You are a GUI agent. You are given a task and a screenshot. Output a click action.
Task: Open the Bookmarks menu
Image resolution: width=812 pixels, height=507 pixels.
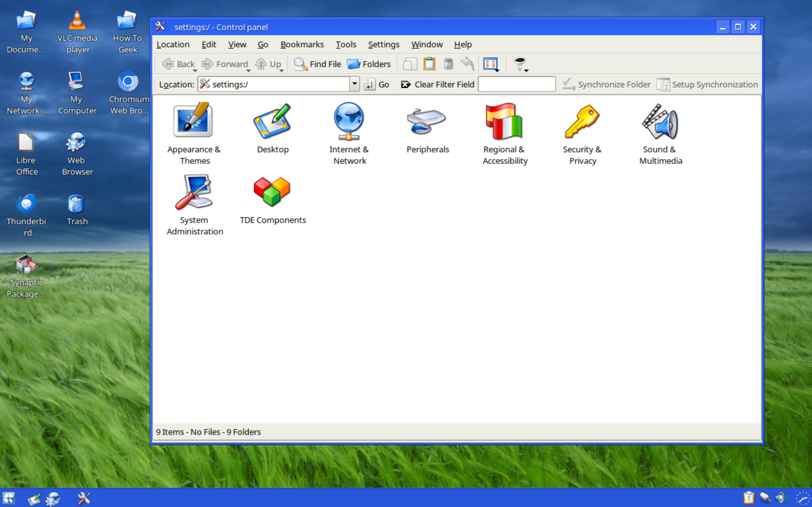tap(302, 44)
